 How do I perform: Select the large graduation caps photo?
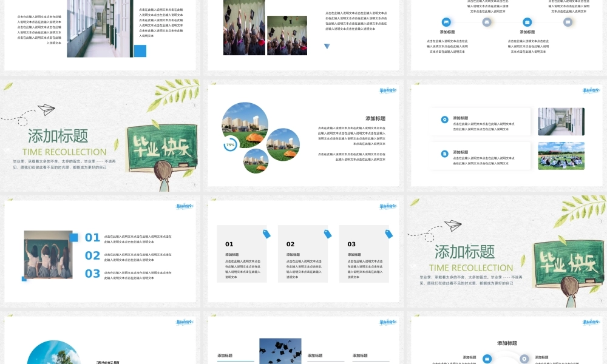[244, 27]
